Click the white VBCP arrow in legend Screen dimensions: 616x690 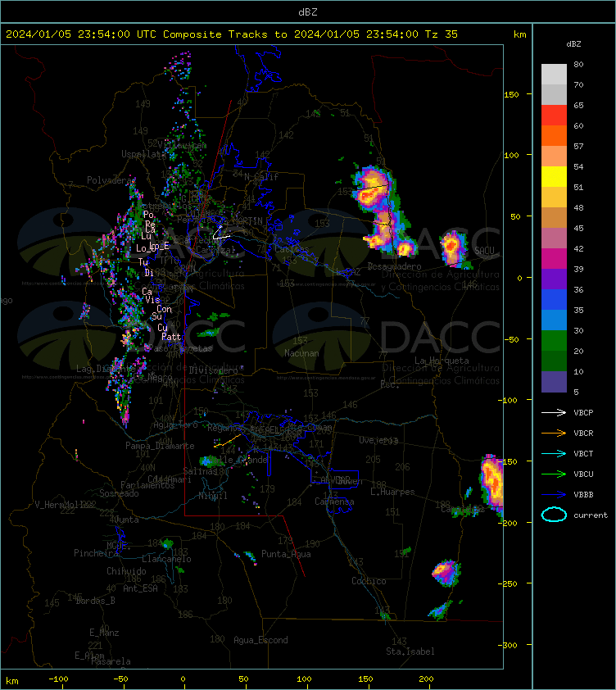pos(554,412)
